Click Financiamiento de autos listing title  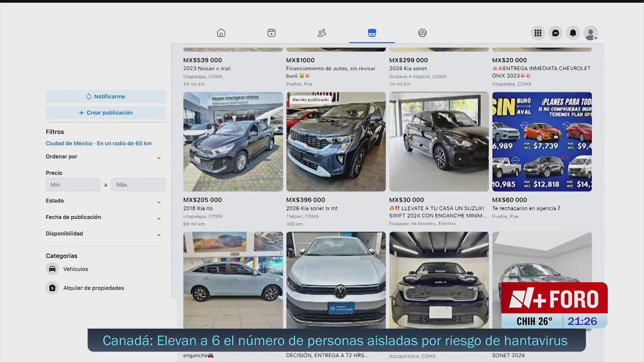point(331,72)
